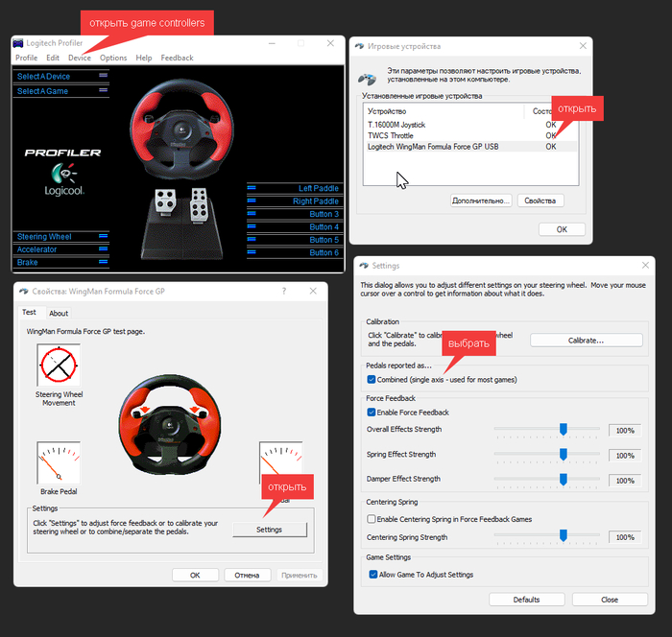Click the Brake Pedal gauge icon

point(59,463)
